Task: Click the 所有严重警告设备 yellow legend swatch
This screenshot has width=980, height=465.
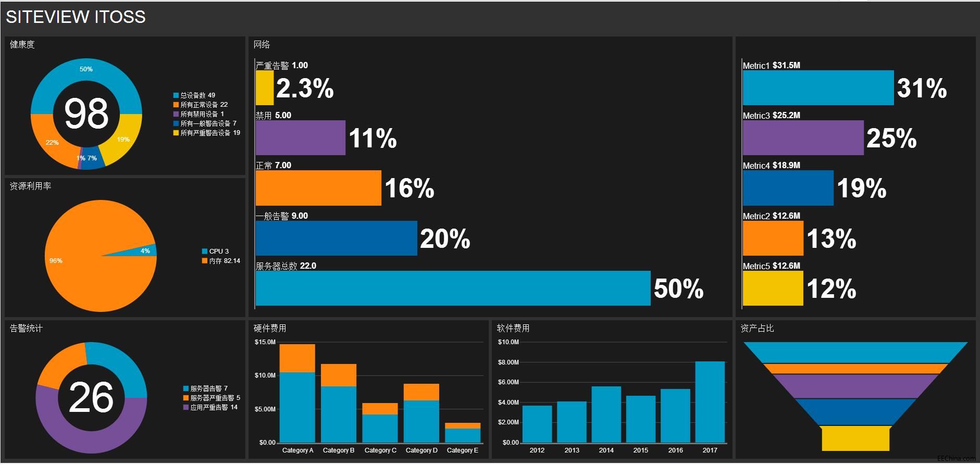Action: point(176,133)
